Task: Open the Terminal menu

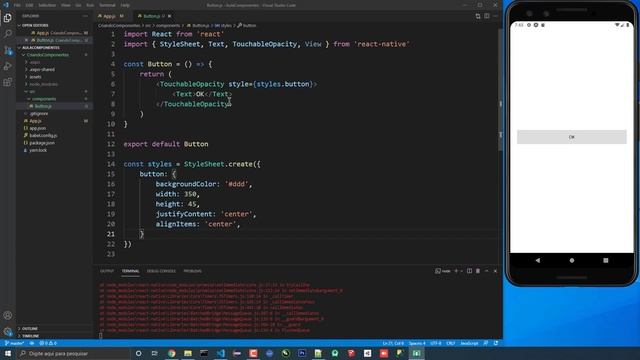Action: pos(107,5)
